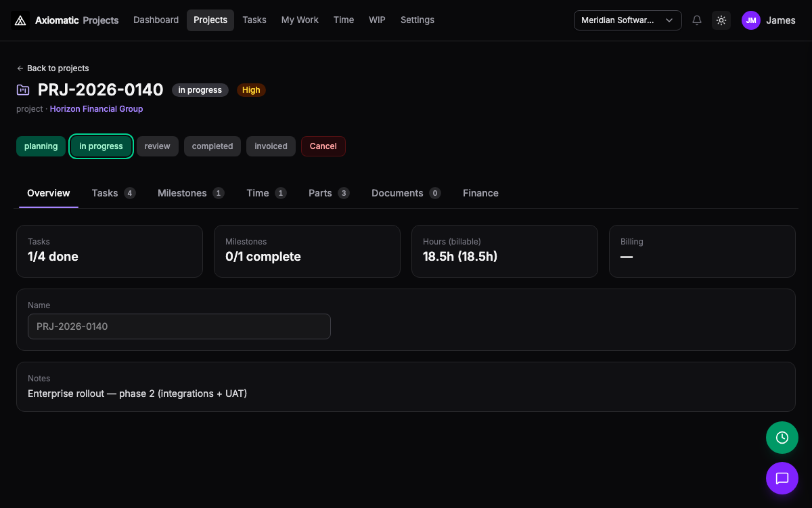Click the Milestones 0/1 complete card
This screenshot has height=508, width=812.
pos(307,251)
